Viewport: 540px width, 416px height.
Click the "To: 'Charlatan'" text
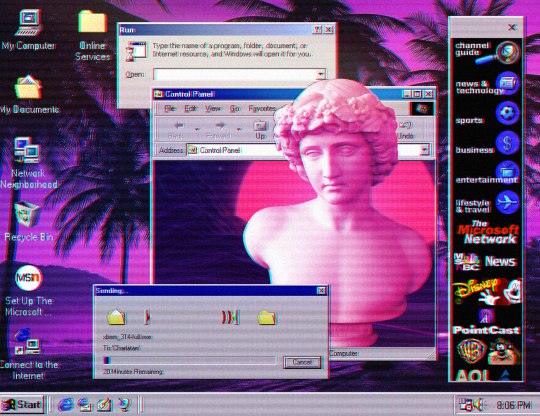pos(122,348)
